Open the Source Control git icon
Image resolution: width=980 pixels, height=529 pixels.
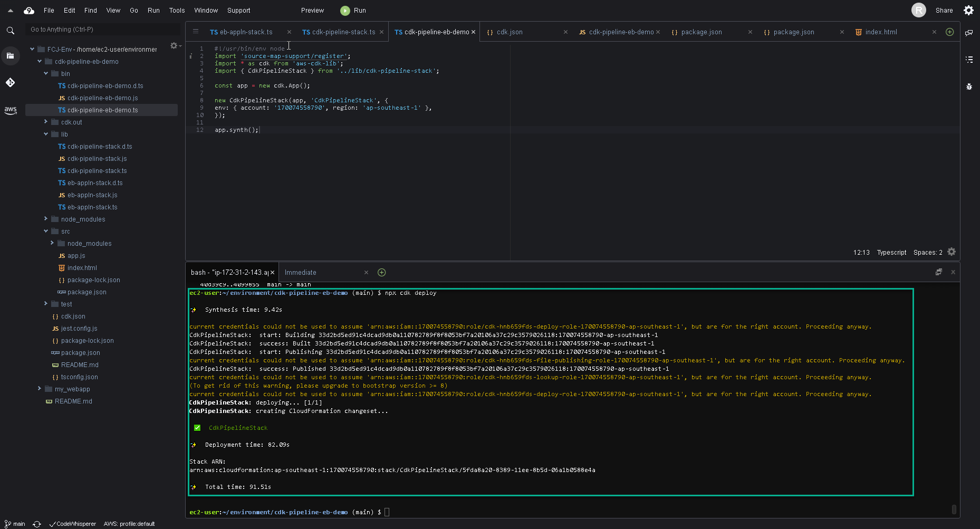tap(11, 82)
